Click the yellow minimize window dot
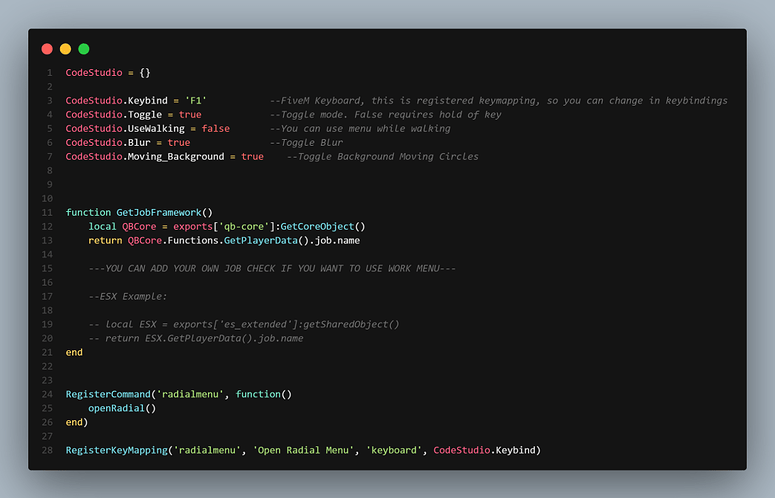The height and width of the screenshot is (498, 775). point(65,48)
